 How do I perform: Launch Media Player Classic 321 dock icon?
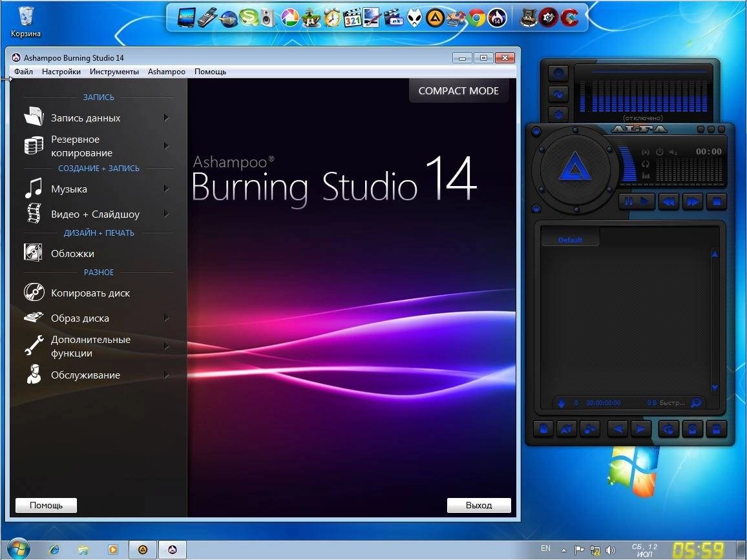353,18
